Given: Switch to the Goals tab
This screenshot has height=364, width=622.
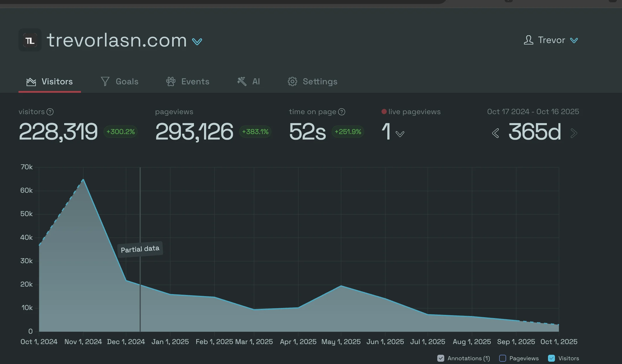Looking at the screenshot, I should (127, 81).
